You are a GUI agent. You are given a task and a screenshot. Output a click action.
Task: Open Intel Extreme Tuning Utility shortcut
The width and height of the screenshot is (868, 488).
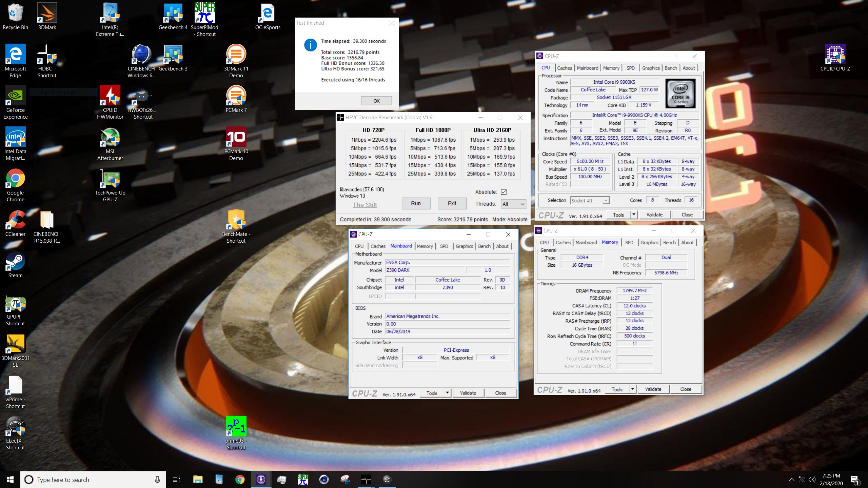(110, 20)
